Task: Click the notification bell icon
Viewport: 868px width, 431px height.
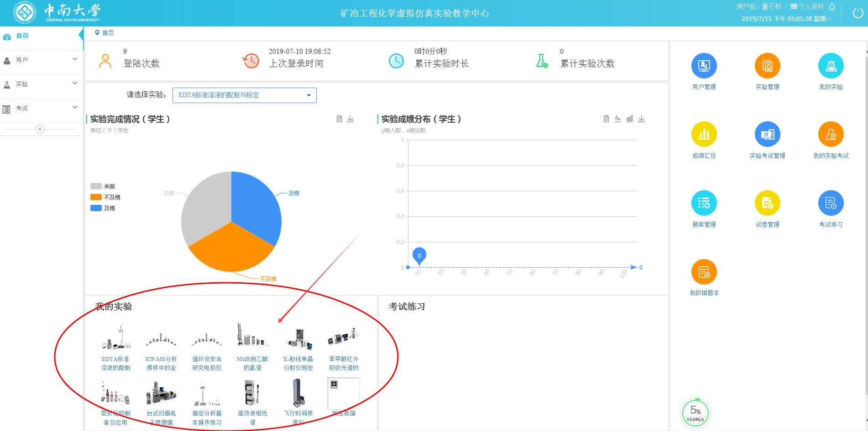Action: pyautogui.click(x=831, y=7)
